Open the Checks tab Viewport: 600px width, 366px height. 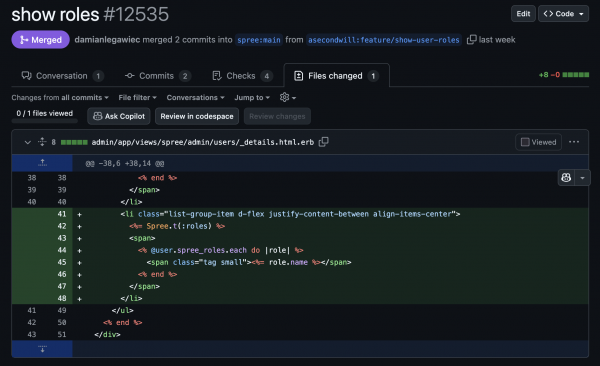pos(242,76)
